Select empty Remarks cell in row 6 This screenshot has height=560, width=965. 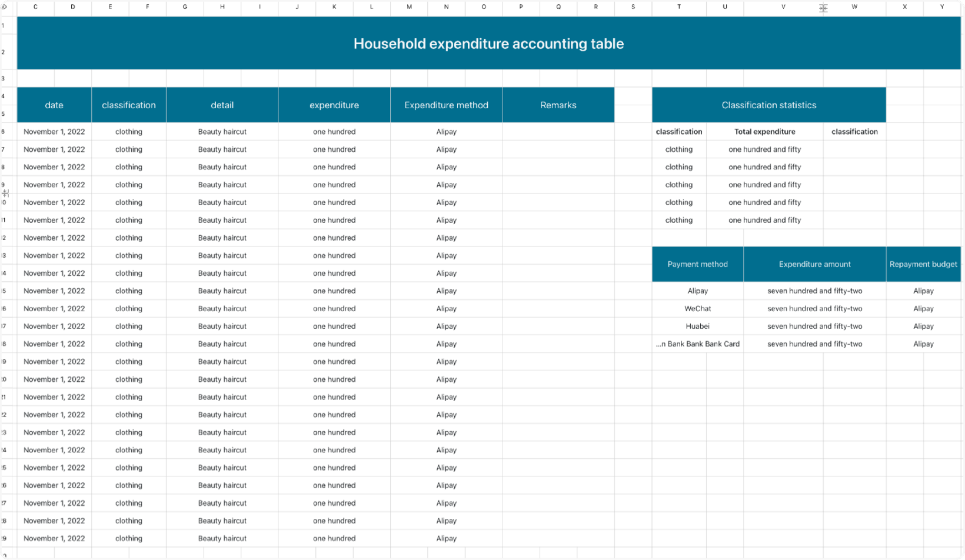point(558,132)
